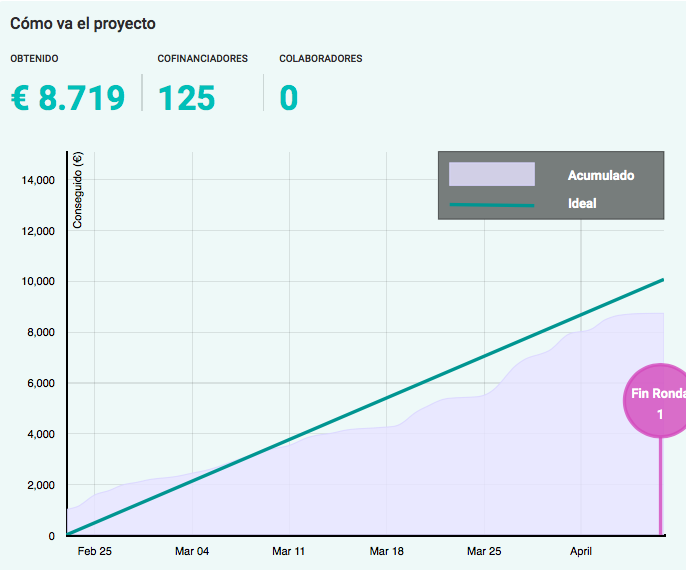Click the 125 cofinanciadores count
Viewport: 686px width, 570px height.
(x=187, y=98)
